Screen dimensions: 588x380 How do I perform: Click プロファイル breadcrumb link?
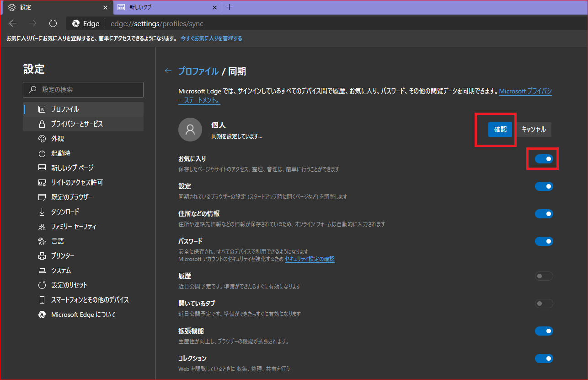pyautogui.click(x=198, y=71)
